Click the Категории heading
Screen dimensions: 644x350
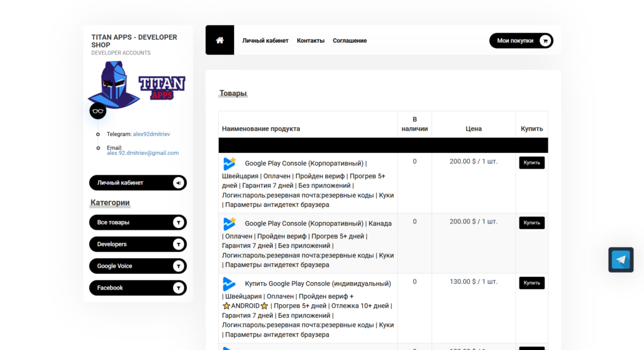pos(110,203)
